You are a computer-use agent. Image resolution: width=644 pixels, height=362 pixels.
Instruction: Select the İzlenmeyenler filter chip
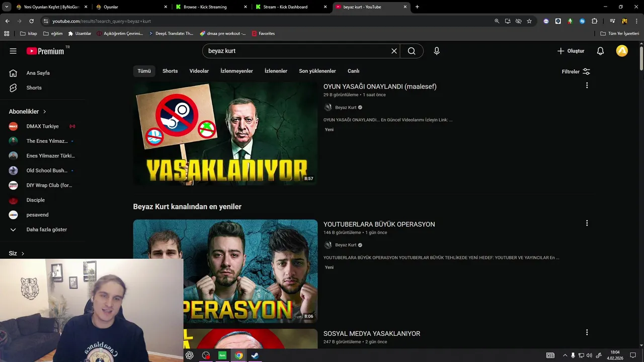click(236, 71)
